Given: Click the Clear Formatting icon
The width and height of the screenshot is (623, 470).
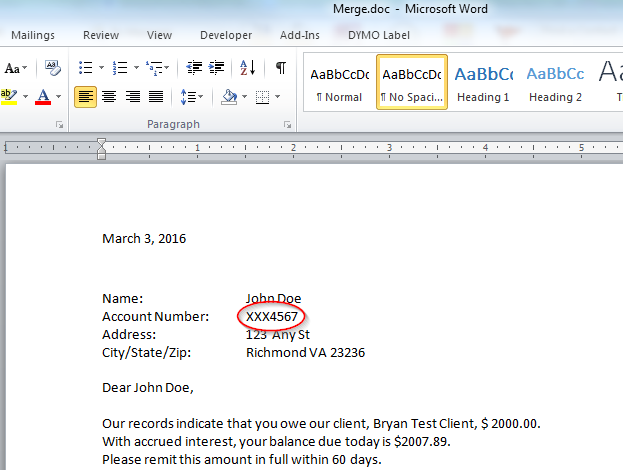Looking at the screenshot, I should point(52,68).
